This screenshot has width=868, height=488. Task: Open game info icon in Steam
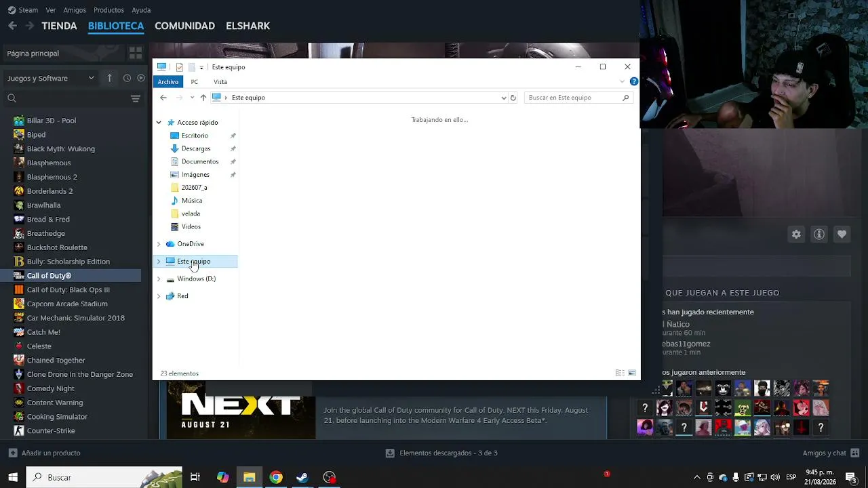tap(819, 235)
